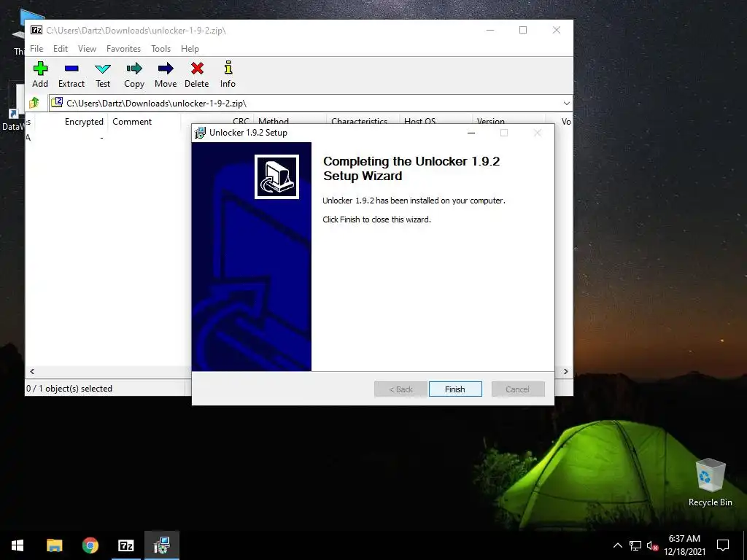Sort by the Encrypted column in 7-Zip

[x=72, y=122]
